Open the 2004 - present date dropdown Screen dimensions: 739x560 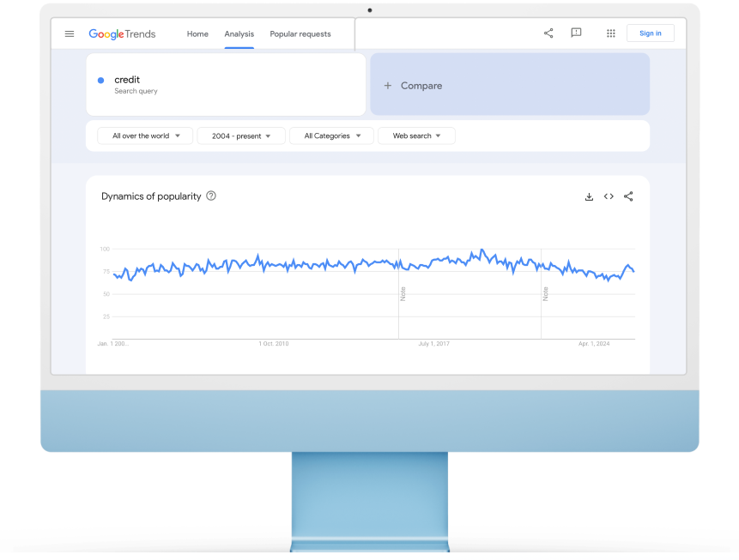241,135
